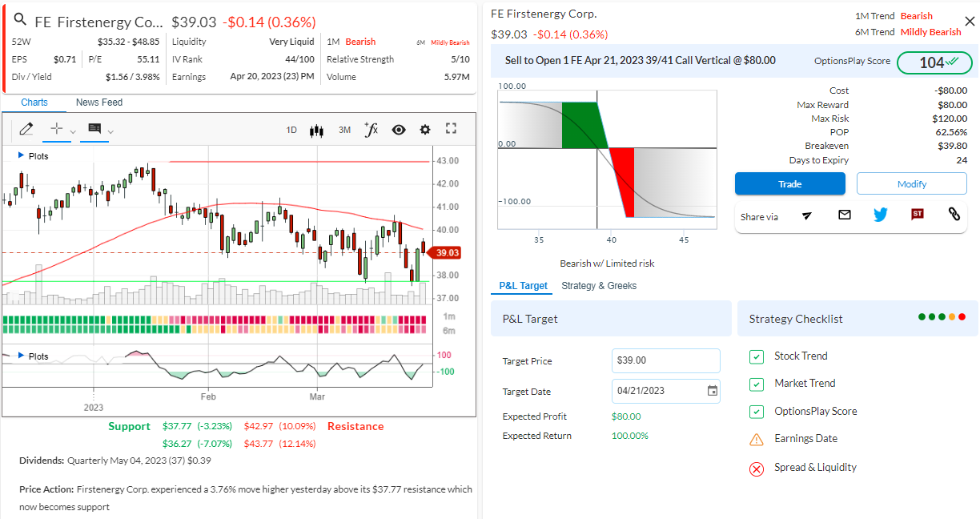Screen dimensions: 980x519
Task: Select the chart annotation comment tool
Action: pyautogui.click(x=94, y=129)
